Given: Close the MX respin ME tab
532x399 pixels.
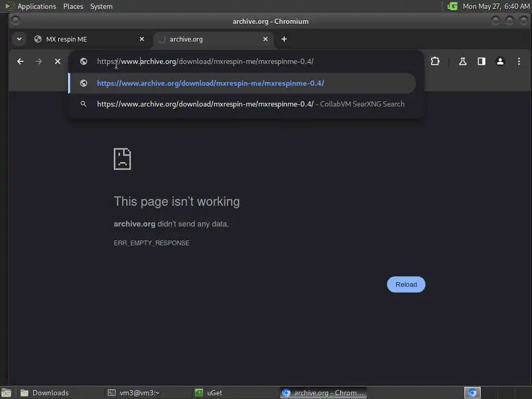Looking at the screenshot, I should [x=142, y=39].
